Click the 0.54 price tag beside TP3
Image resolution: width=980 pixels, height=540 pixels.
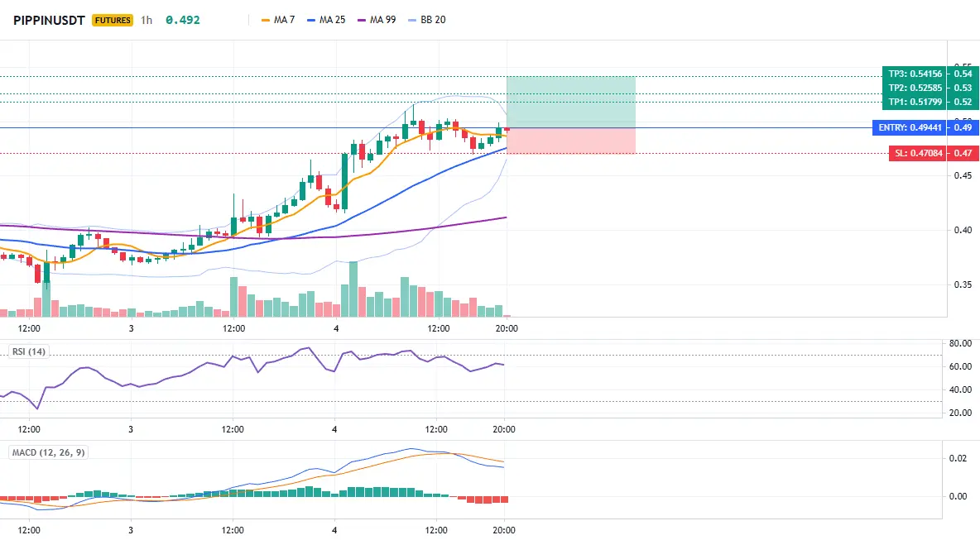(963, 74)
